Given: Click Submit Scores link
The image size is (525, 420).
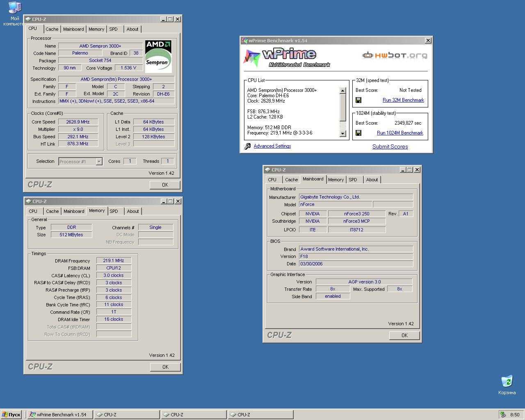Looking at the screenshot, I should point(390,146).
